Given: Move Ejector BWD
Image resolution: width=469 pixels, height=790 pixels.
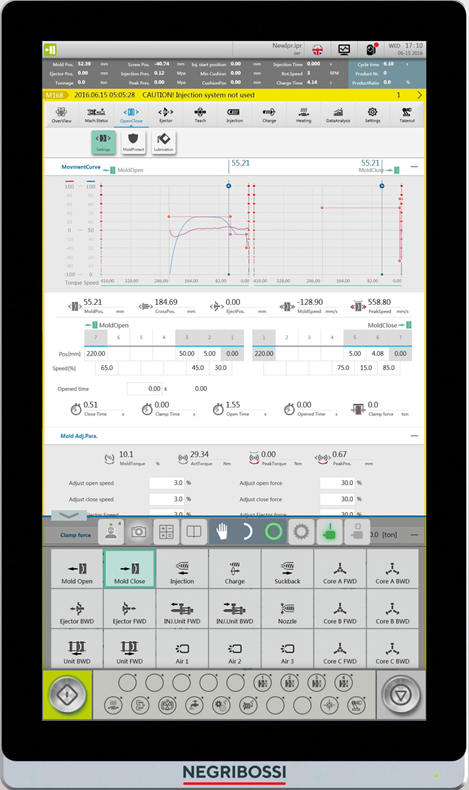Looking at the screenshot, I should [77, 609].
